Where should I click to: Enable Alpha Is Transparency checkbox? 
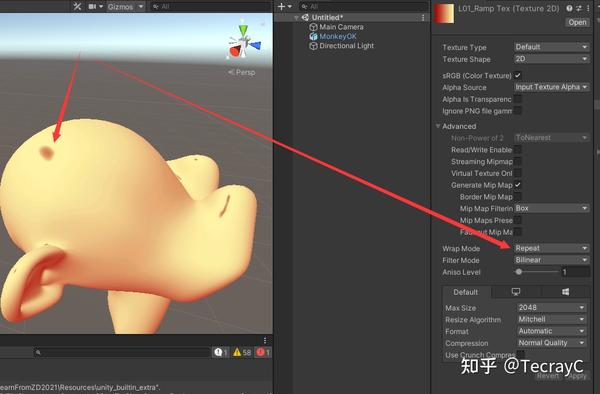[x=518, y=99]
